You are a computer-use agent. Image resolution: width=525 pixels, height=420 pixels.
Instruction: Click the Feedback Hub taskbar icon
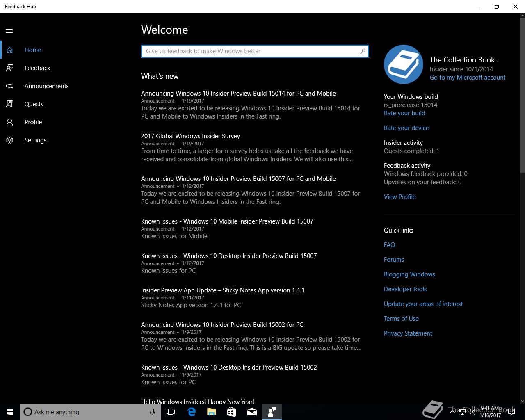point(272,412)
